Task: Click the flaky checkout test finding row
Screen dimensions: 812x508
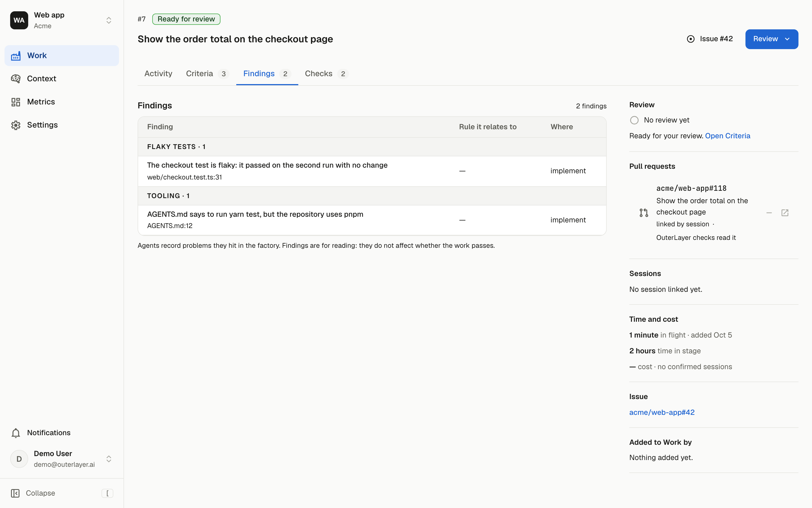Action: click(372, 171)
